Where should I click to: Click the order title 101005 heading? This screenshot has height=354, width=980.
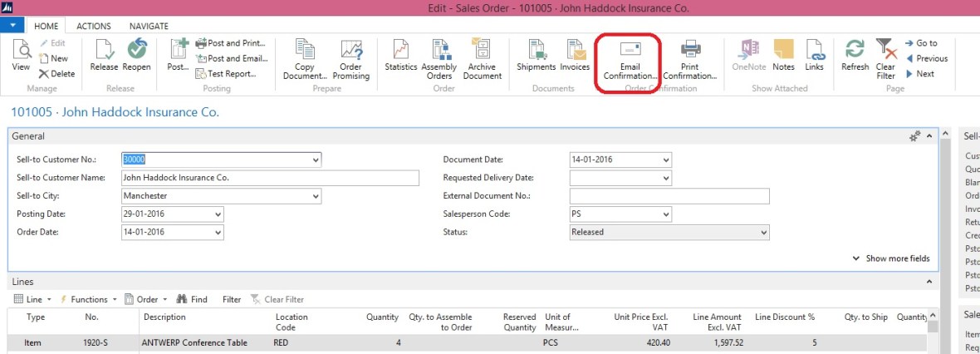click(x=115, y=112)
